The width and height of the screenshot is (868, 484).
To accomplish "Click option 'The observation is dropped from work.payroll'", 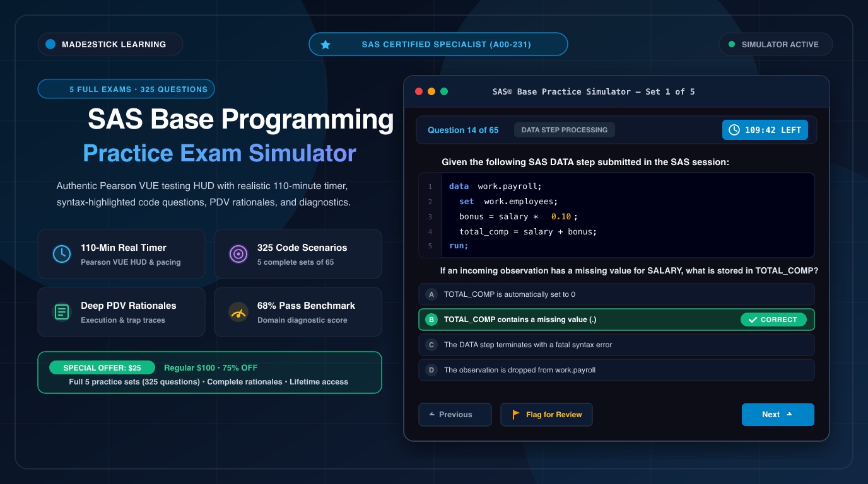I will point(520,370).
